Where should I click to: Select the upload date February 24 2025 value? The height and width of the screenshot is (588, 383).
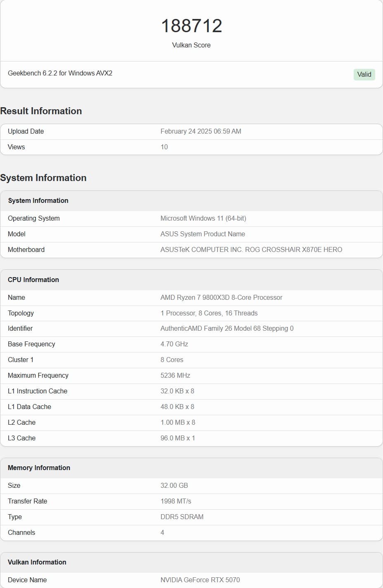201,131
